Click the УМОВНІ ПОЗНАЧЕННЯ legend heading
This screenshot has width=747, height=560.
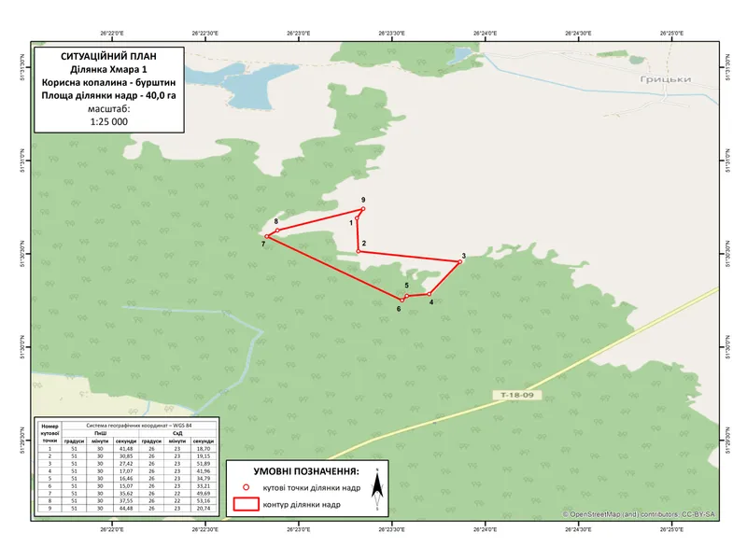tap(306, 471)
